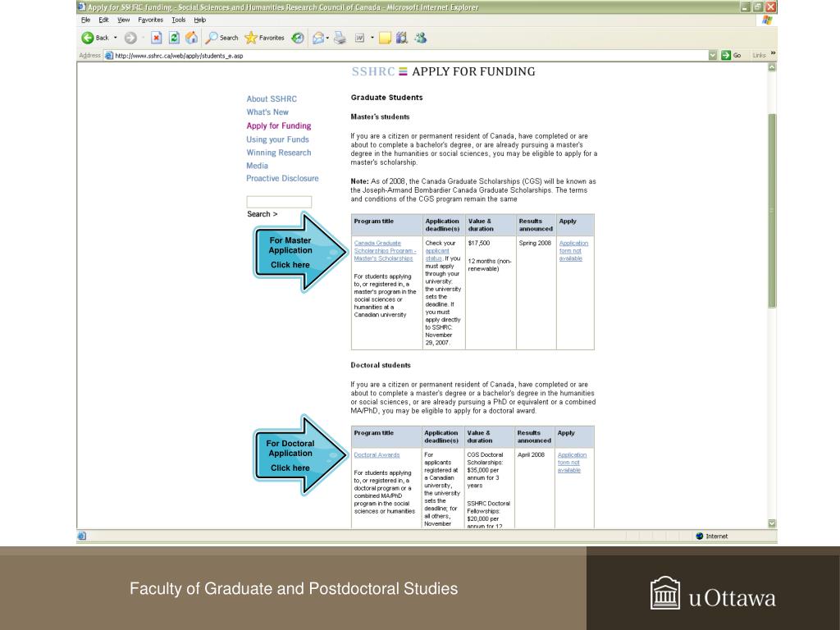Screen dimensions: 840x630
Task: Select Apply for Funding in sidebar
Action: pos(279,126)
